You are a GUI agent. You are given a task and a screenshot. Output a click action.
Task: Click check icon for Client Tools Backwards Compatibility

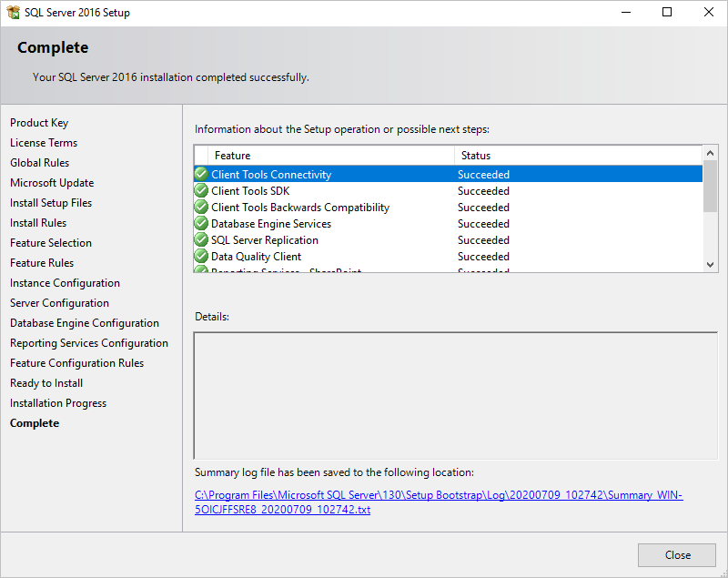coord(201,207)
